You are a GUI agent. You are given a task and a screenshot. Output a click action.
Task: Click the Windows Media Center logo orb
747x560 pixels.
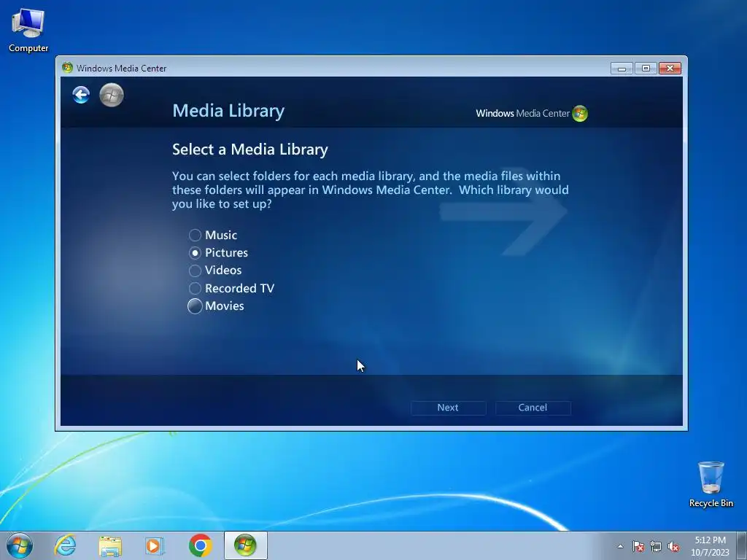[x=580, y=113]
